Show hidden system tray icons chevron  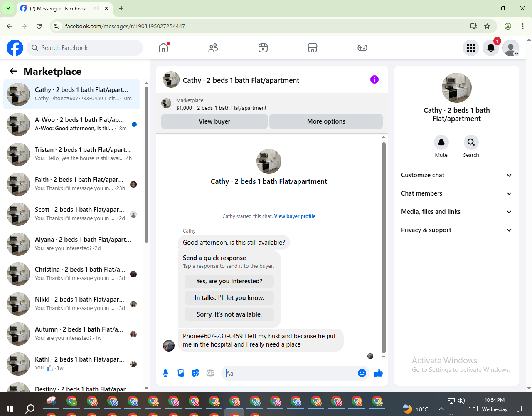441,409
